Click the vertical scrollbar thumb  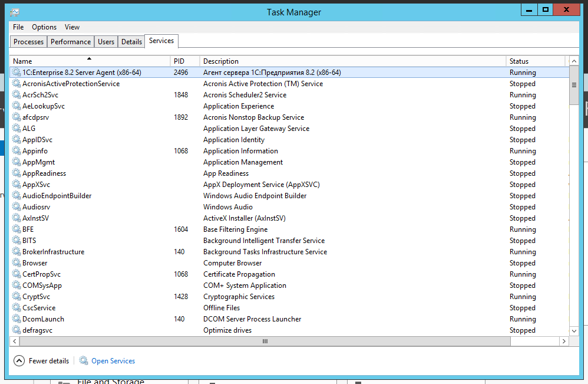coord(574,85)
